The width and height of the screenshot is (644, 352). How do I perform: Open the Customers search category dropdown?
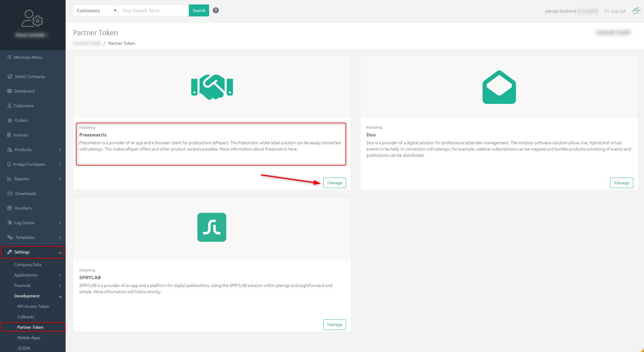coord(96,10)
